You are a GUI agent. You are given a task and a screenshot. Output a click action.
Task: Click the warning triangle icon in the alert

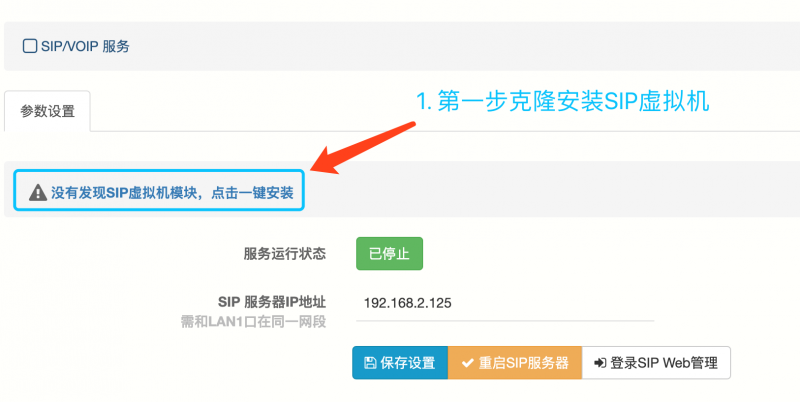point(38,193)
